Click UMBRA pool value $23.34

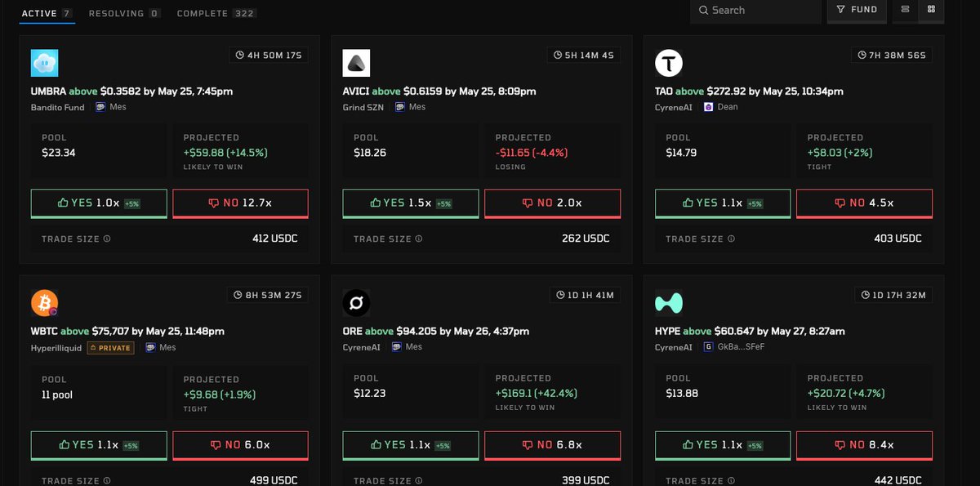pyautogui.click(x=59, y=152)
